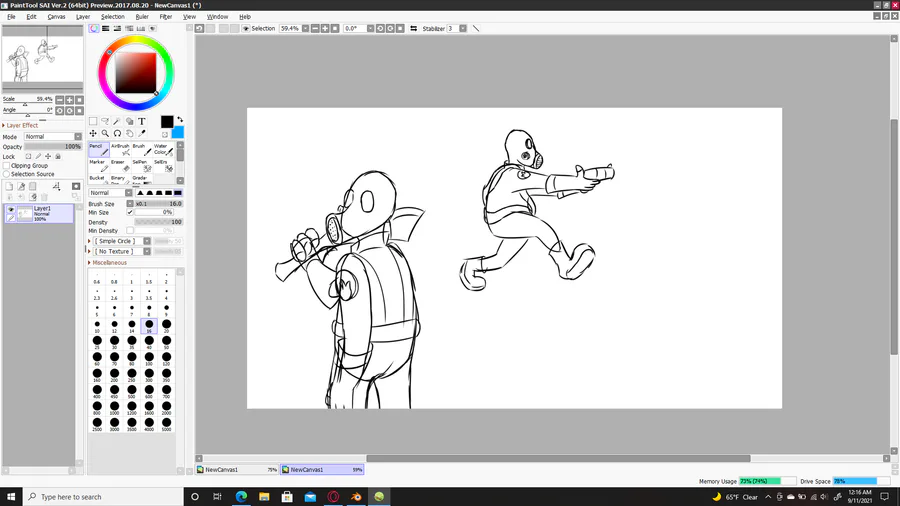Open the Filter menu
The width and height of the screenshot is (900, 506).
point(165,17)
